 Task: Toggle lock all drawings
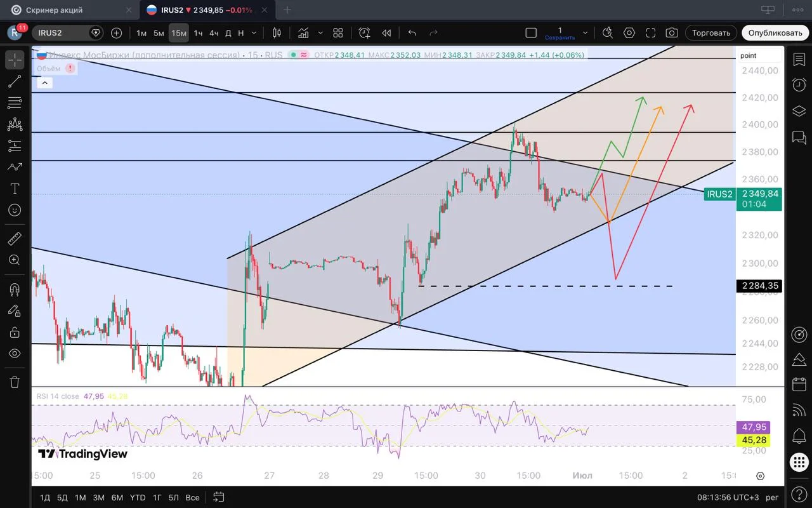(15, 332)
